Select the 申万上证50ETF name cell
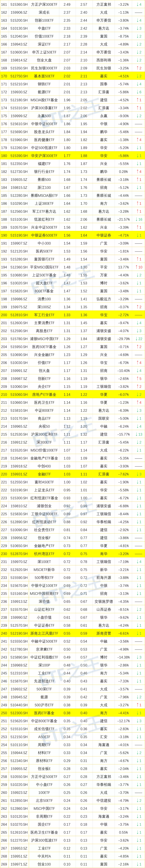This screenshot has width=145, height=868. [x=44, y=52]
